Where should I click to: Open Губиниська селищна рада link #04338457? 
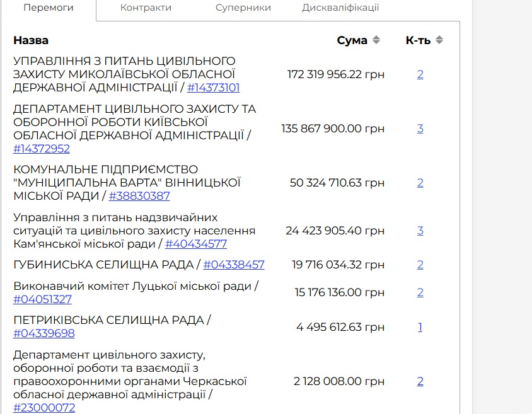[232, 265]
